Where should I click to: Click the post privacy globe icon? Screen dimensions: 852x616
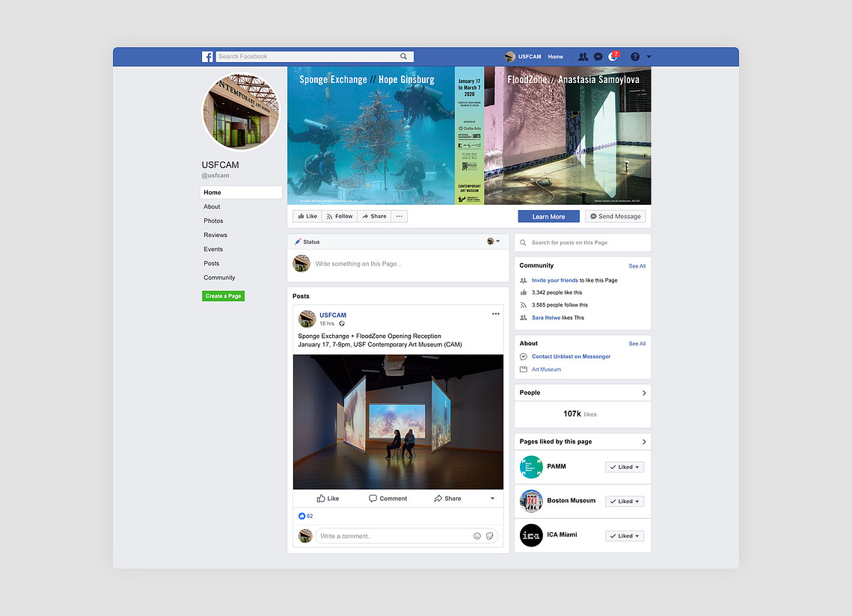point(342,324)
